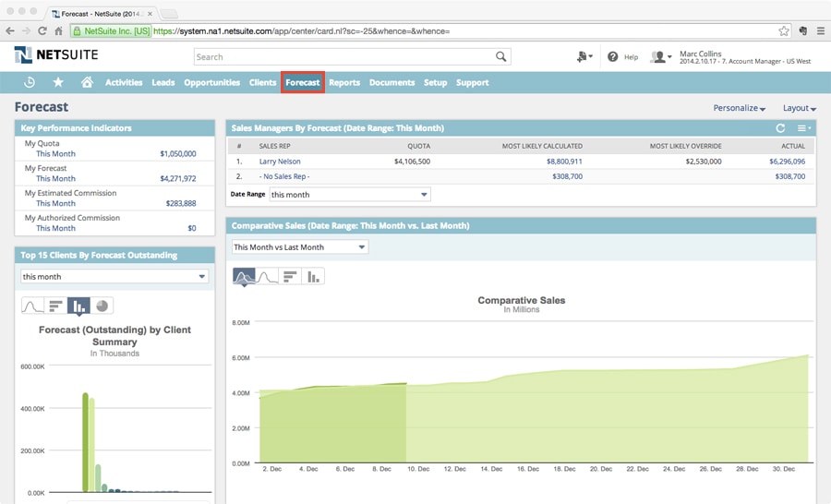The height and width of the screenshot is (504, 831).
Task: Select column chart in Top 15 Clients portlet
Action: [79, 306]
